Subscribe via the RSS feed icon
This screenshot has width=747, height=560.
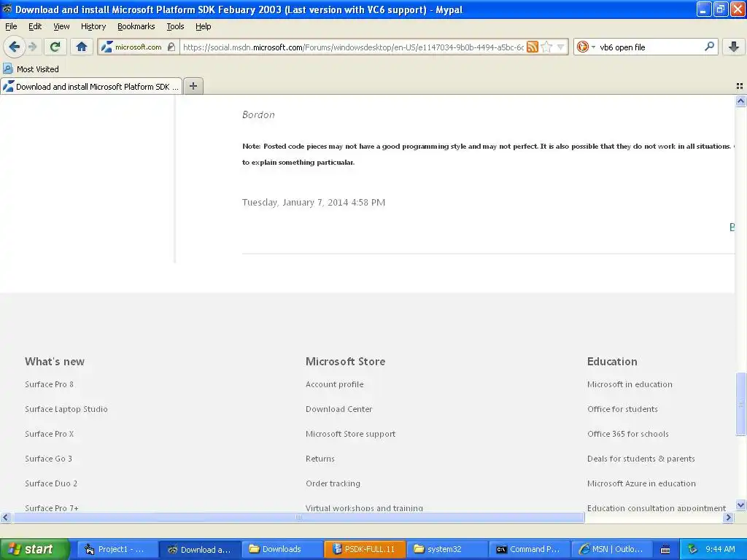coord(532,47)
